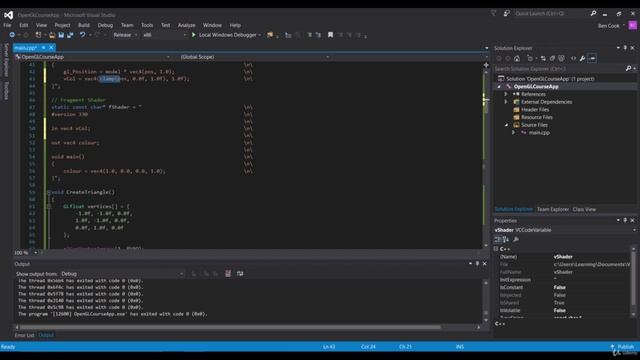Open the File menu
The image size is (640, 360).
(x=7, y=25)
